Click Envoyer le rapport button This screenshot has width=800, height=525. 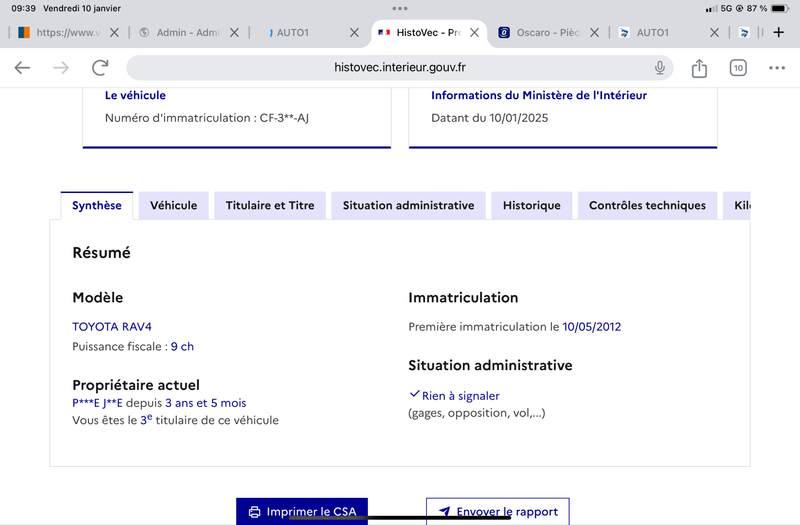pos(498,511)
